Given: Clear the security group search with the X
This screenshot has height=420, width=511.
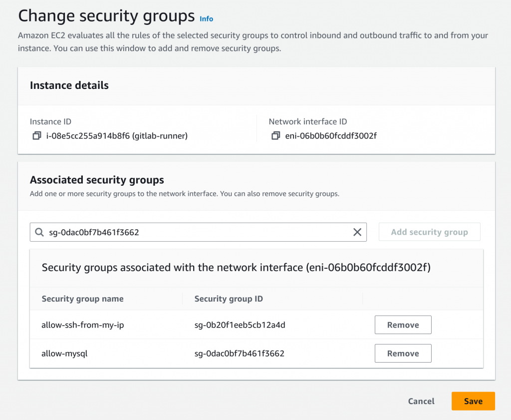Looking at the screenshot, I should pos(357,232).
